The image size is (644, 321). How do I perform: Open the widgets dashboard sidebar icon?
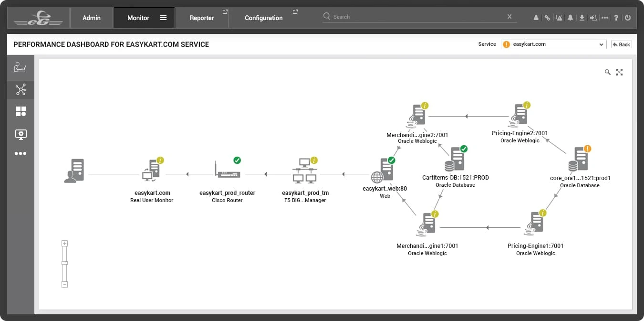[21, 111]
